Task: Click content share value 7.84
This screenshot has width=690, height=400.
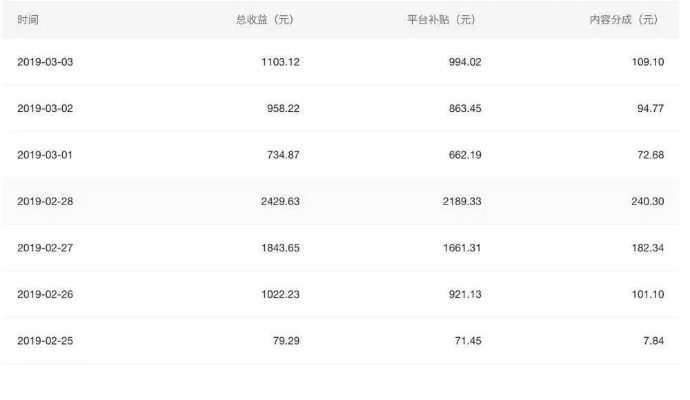Action: pyautogui.click(x=653, y=341)
